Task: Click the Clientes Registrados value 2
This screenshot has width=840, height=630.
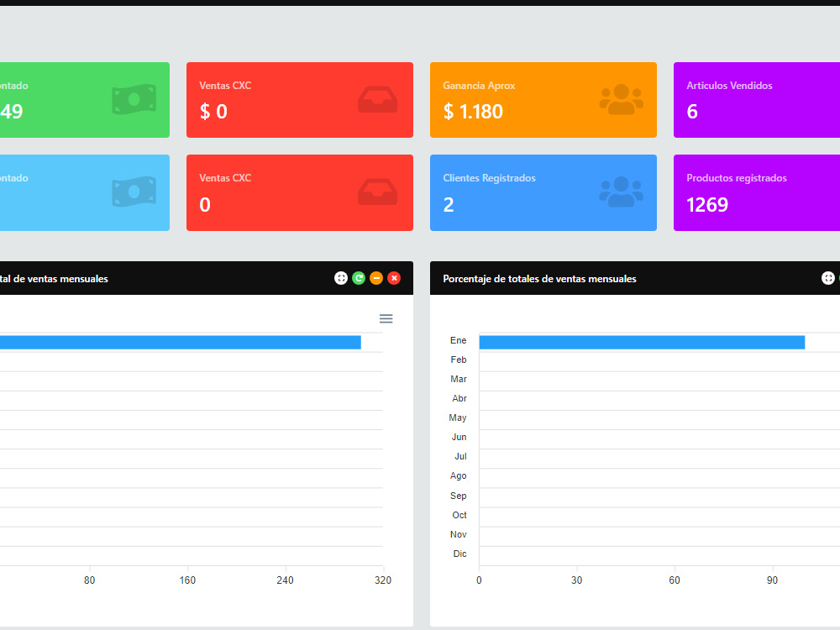Action: click(x=449, y=205)
